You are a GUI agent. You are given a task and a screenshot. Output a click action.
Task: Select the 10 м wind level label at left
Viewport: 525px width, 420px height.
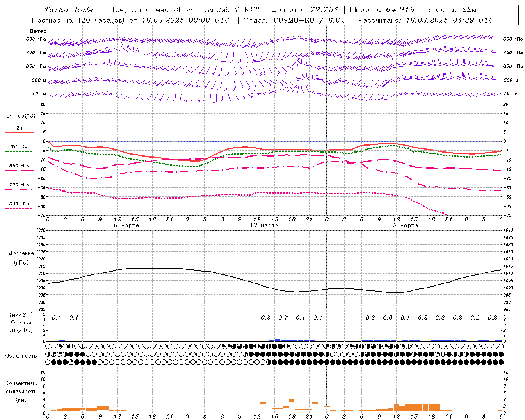coord(39,94)
